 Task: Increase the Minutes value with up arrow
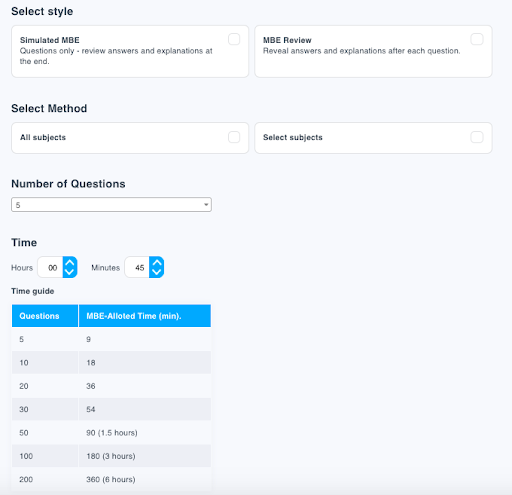[157, 263]
